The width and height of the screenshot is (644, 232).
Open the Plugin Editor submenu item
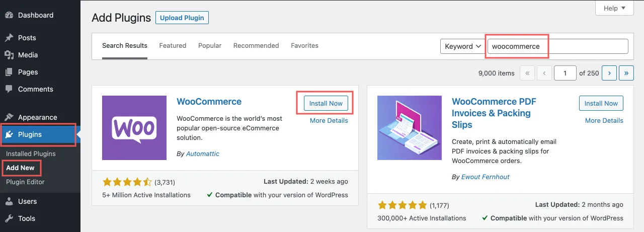click(x=25, y=182)
